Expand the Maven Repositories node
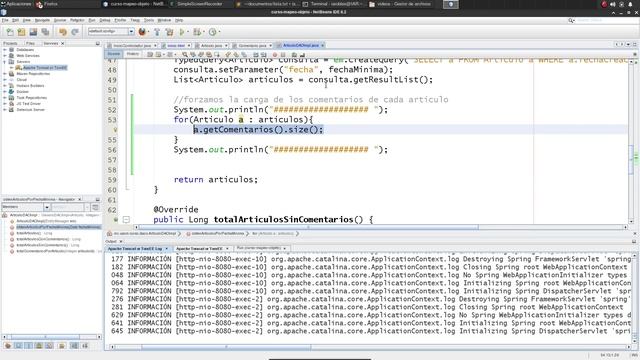Image resolution: width=640 pixels, height=360 pixels. (5, 74)
